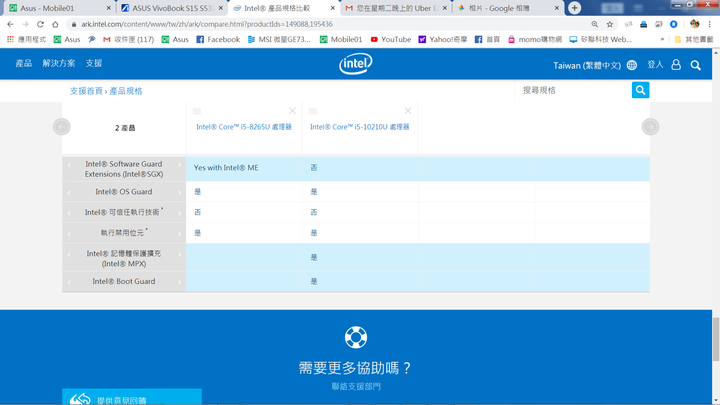The width and height of the screenshot is (720, 405).
Task: Open site search magnifier in header
Action: point(696,65)
